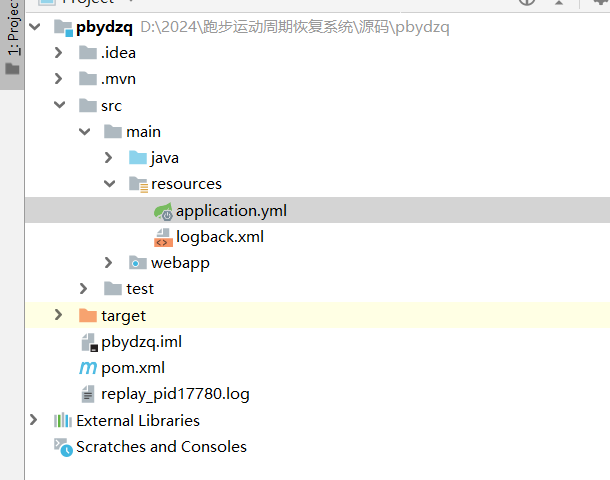
Task: Expand the java source folder
Action: pyautogui.click(x=109, y=158)
